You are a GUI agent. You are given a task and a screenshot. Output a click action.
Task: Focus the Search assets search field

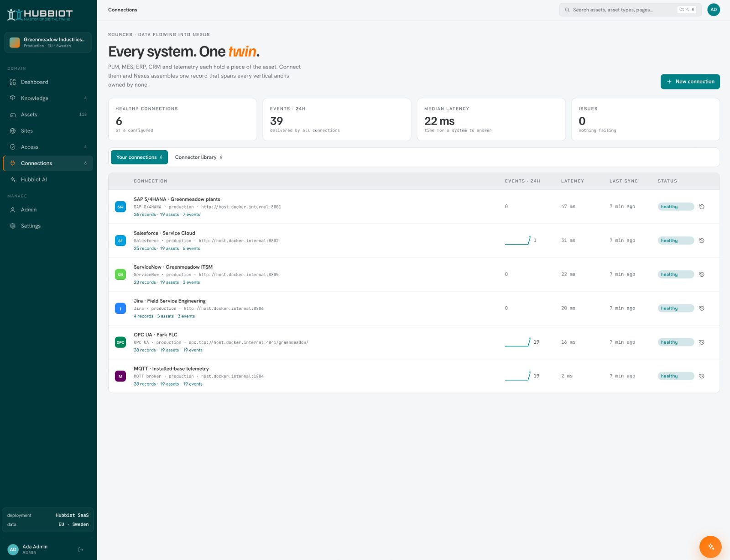[x=631, y=10]
